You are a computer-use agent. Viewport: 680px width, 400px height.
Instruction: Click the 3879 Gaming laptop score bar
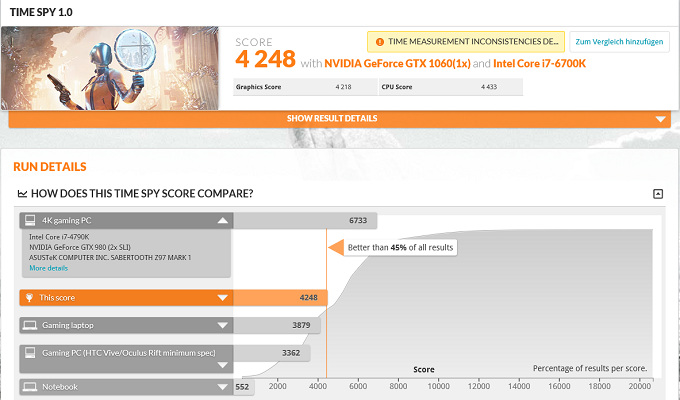click(277, 325)
